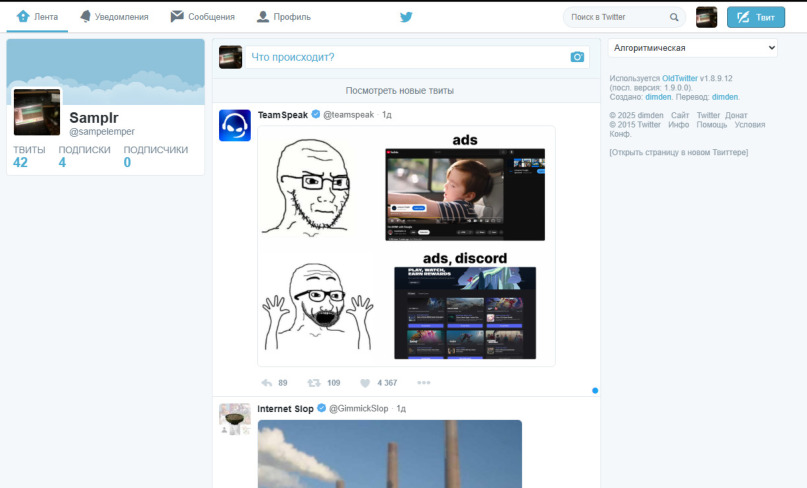
Task: Expand the Алгоритмическая timeline dropdown
Action: tap(692, 48)
